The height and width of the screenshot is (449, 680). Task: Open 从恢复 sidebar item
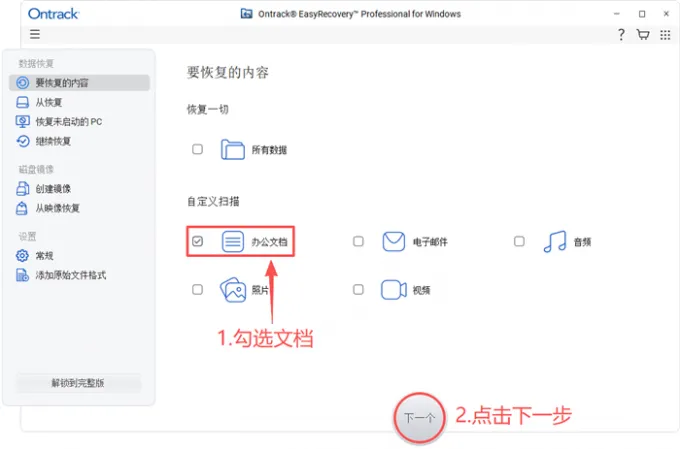(x=79, y=102)
